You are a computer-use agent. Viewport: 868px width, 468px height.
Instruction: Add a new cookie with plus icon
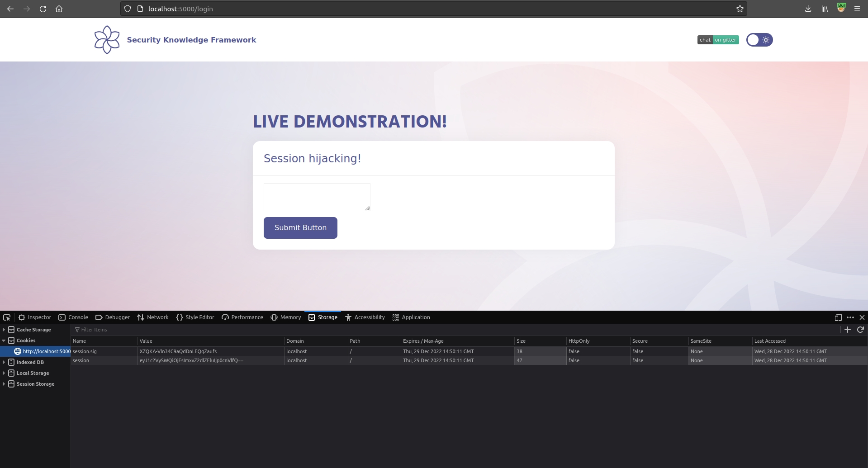[x=848, y=330]
